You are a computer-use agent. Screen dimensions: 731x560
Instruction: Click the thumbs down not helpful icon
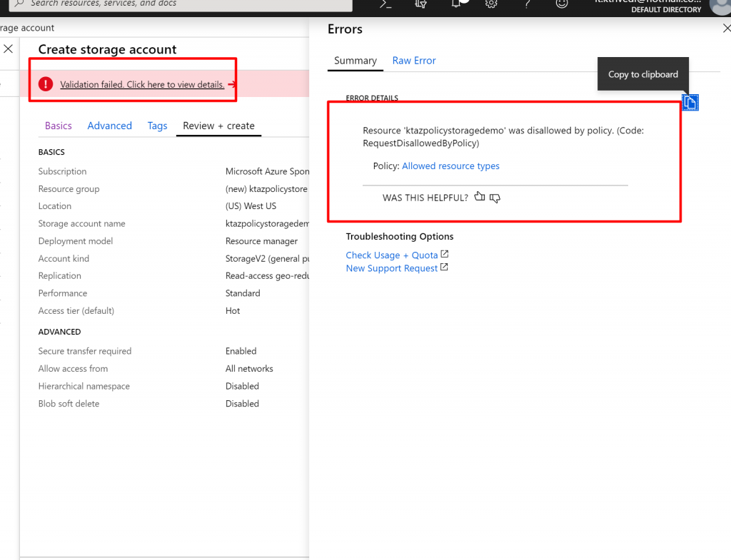pyautogui.click(x=495, y=198)
